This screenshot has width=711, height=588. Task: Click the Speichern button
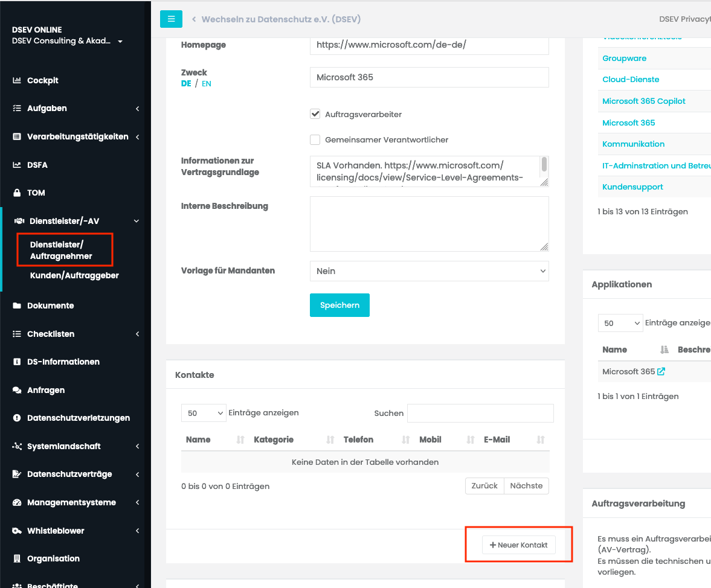pyautogui.click(x=339, y=305)
